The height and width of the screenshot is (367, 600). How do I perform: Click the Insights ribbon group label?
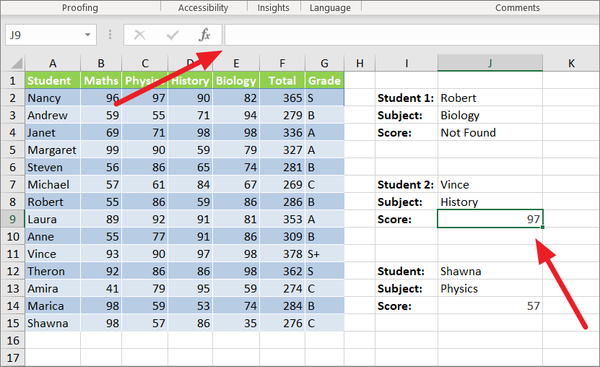(x=273, y=8)
